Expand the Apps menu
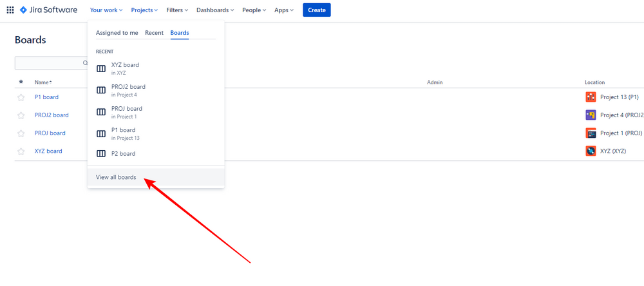Viewport: 644px width, 286px height. (x=284, y=10)
